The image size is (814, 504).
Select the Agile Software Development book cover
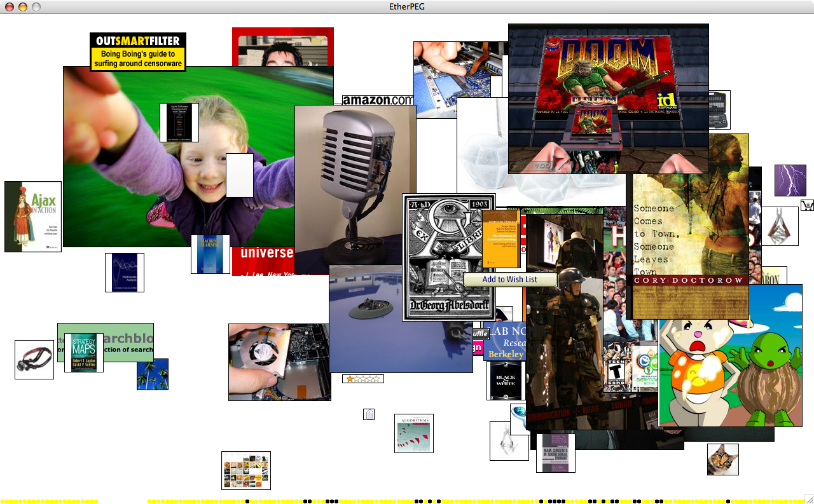tap(179, 123)
